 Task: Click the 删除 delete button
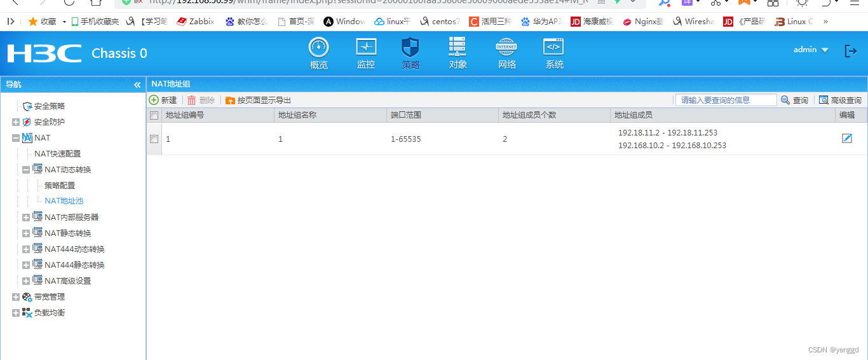201,100
